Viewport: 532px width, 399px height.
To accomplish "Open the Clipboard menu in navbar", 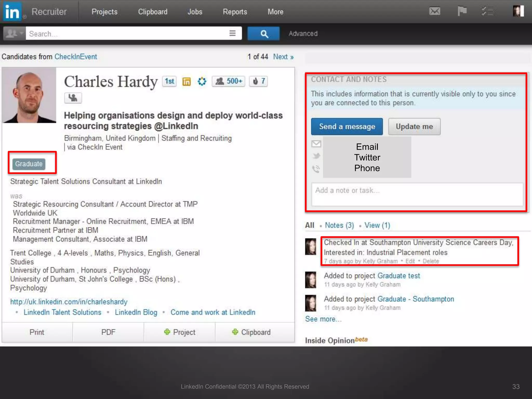I will 153,12.
